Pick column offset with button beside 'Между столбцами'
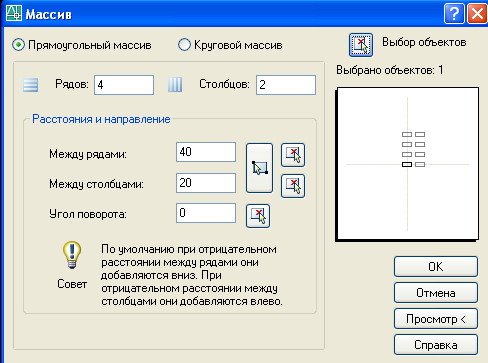 pyautogui.click(x=293, y=186)
